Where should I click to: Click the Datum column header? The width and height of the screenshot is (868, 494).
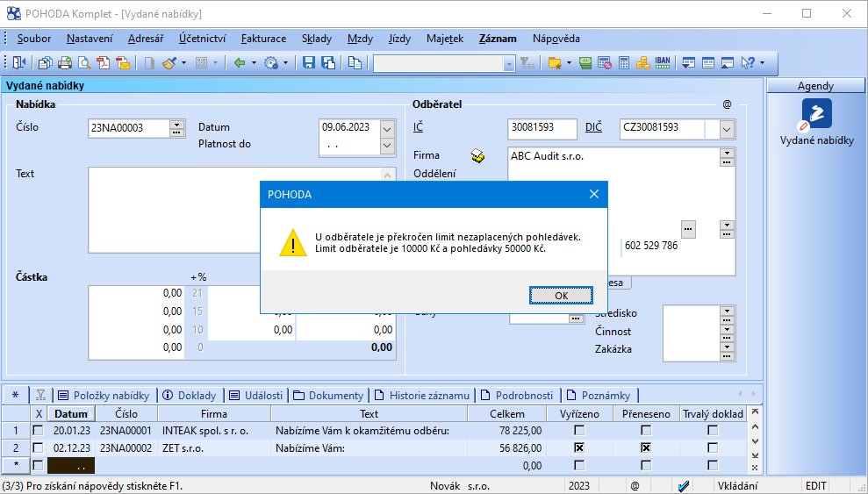click(71, 414)
